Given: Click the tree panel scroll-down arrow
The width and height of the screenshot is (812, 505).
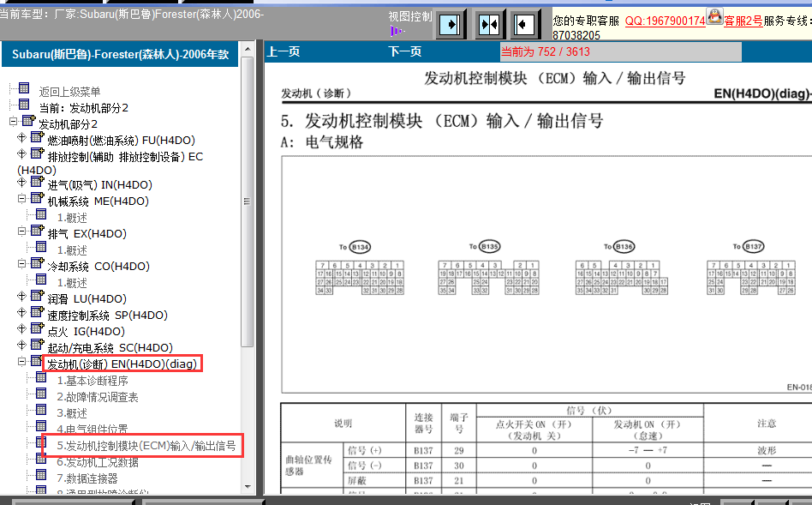Looking at the screenshot, I should click(x=247, y=487).
